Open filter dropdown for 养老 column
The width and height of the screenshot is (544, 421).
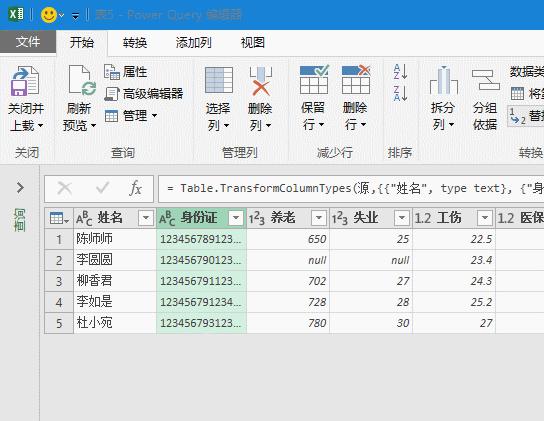coord(319,218)
